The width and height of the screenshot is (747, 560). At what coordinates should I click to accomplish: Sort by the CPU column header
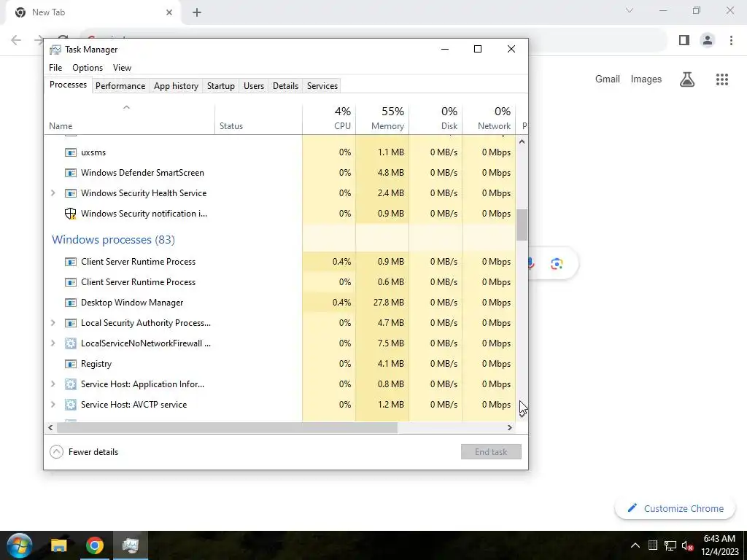329,119
